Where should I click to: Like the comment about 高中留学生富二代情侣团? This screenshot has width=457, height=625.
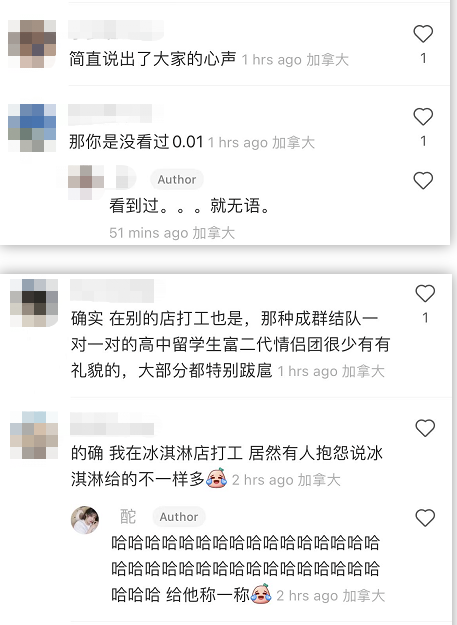(x=425, y=293)
